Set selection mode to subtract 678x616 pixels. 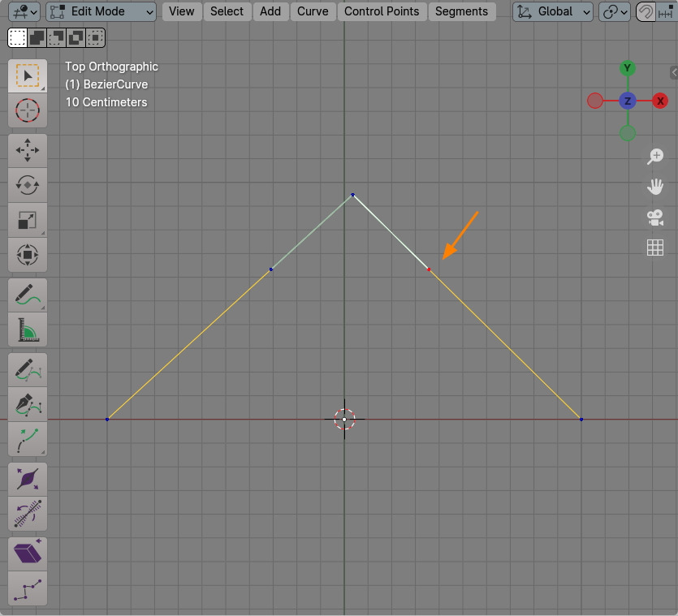[x=57, y=37]
